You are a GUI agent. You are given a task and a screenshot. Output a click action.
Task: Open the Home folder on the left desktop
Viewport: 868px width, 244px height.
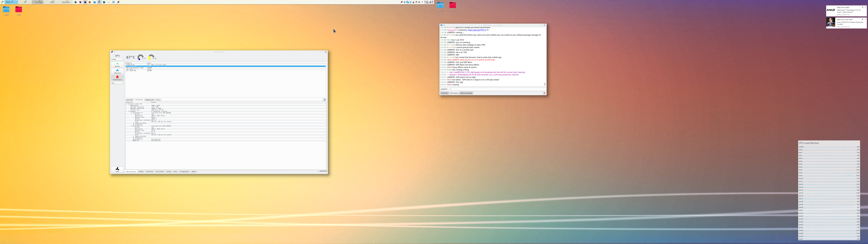point(6,10)
